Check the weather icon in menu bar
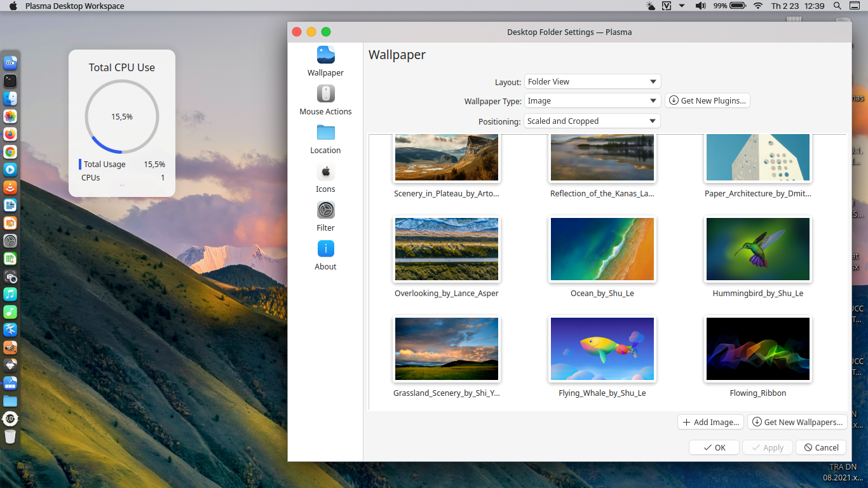This screenshot has width=868, height=488. (x=650, y=6)
